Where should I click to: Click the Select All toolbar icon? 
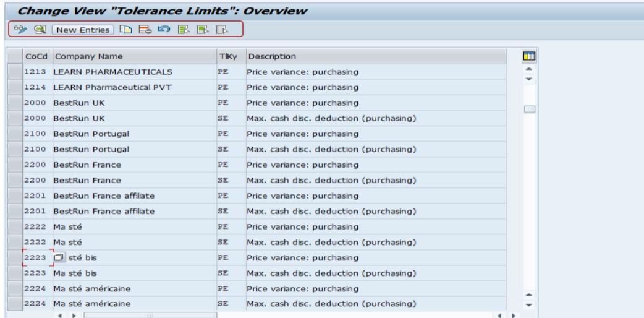pyautogui.click(x=184, y=30)
